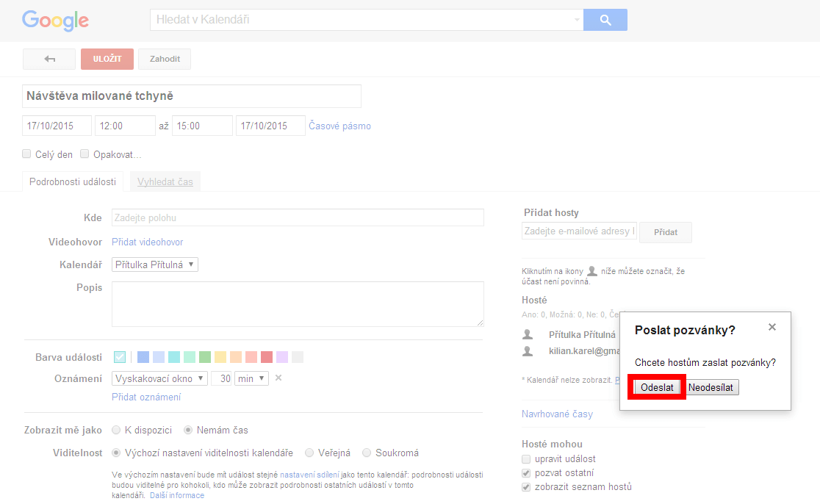Select the Podrobnosti události tab
Screen dimensions: 820x504
[73, 182]
